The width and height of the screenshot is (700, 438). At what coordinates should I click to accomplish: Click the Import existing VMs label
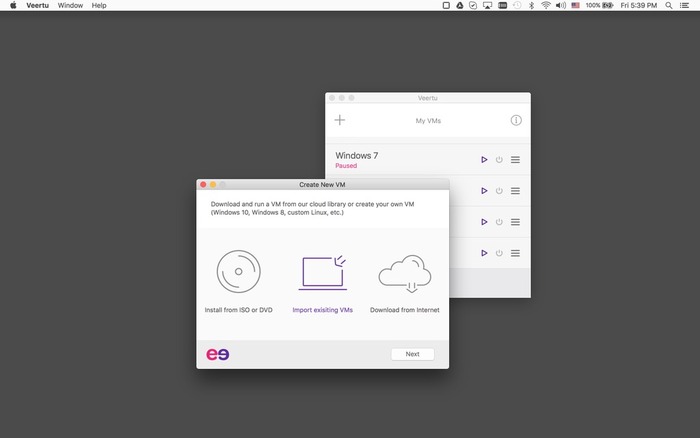pos(322,310)
